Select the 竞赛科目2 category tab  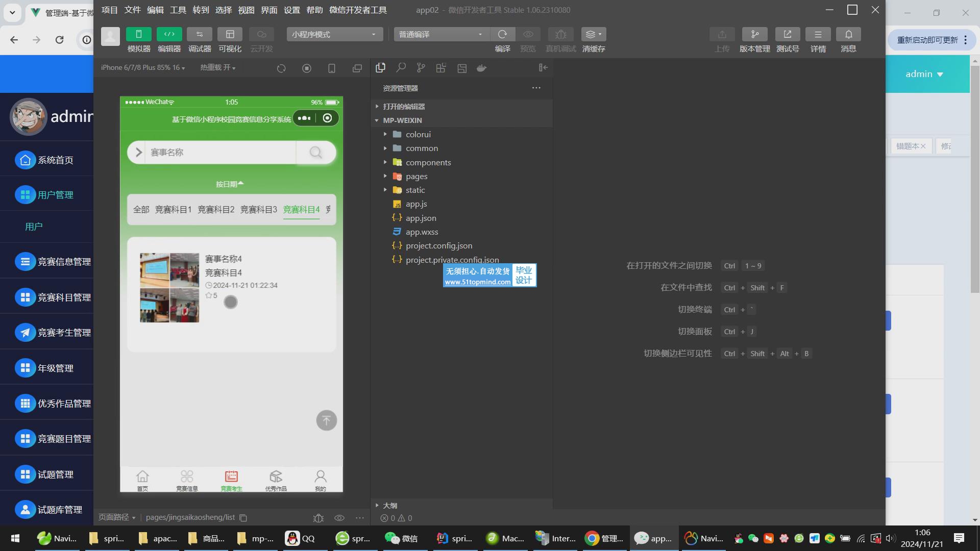pos(216,209)
